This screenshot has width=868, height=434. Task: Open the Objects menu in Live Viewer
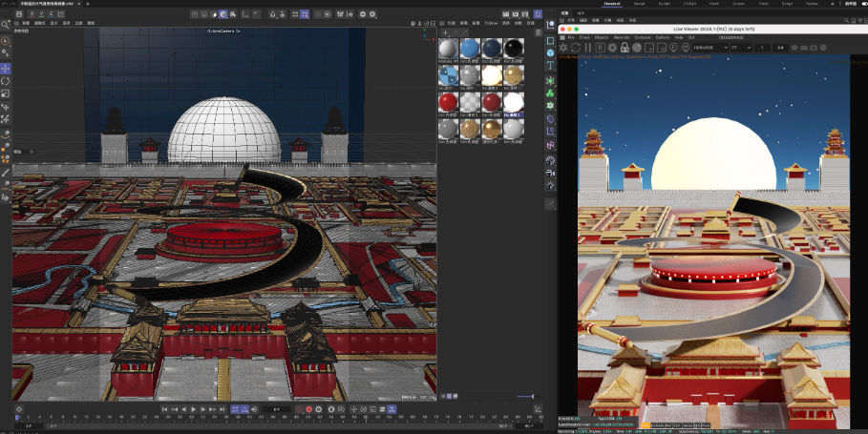tap(601, 37)
